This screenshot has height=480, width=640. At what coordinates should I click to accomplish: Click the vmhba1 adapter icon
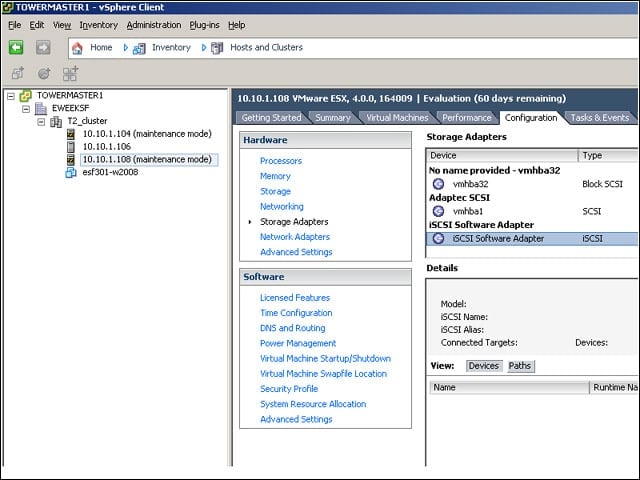(438, 211)
